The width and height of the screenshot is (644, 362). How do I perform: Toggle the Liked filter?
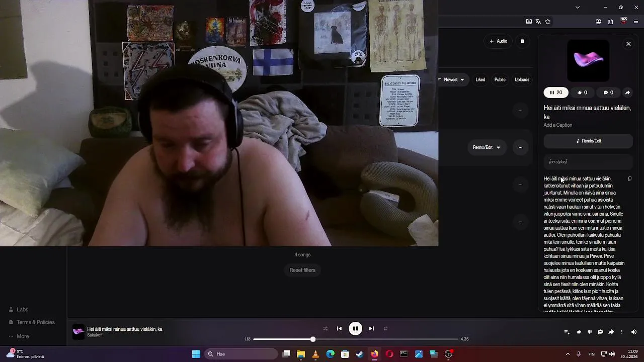[480, 79]
